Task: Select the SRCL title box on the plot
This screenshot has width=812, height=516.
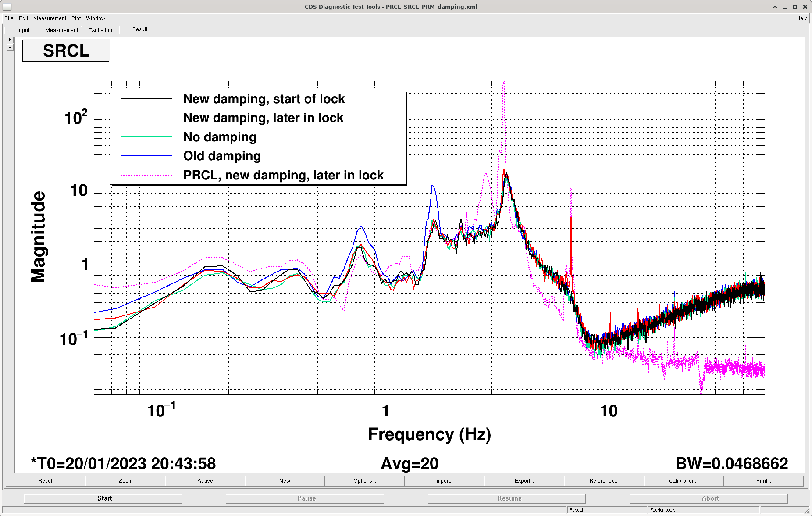Action: click(x=66, y=50)
